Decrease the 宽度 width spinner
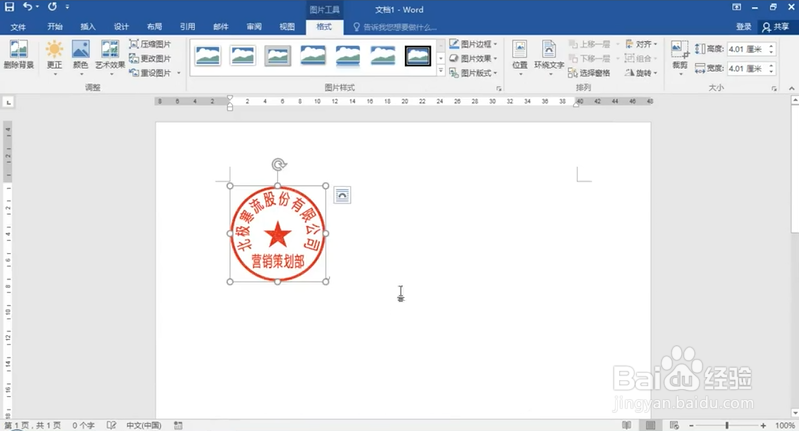The image size is (799, 431). 771,71
